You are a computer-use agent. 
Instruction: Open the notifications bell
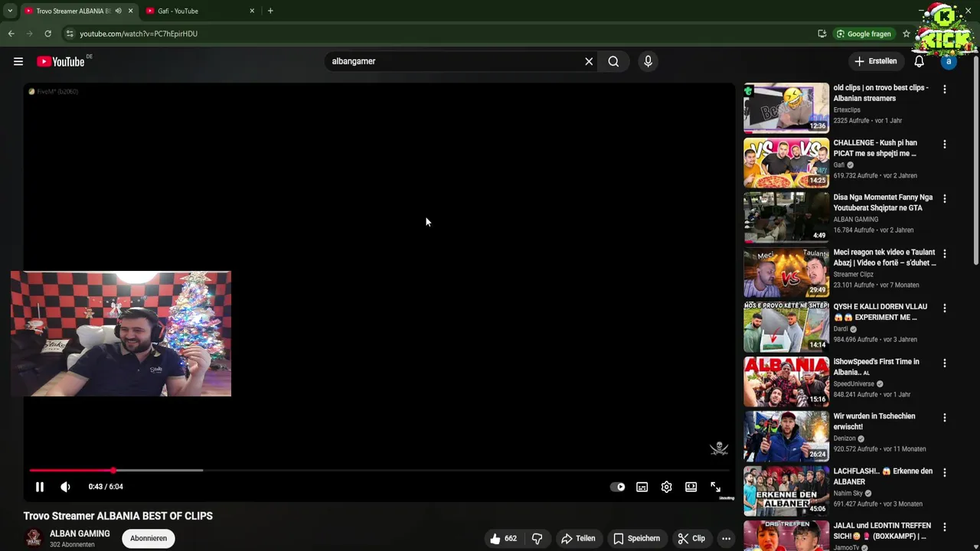919,61
